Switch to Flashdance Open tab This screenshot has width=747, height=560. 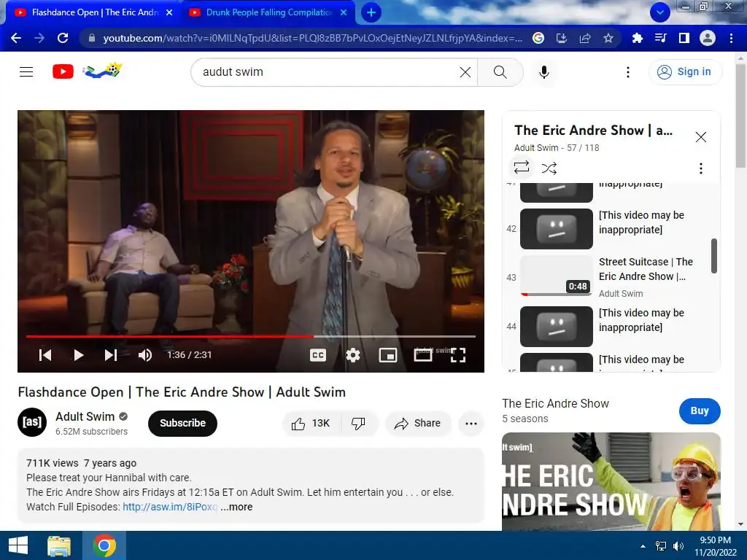(95, 12)
